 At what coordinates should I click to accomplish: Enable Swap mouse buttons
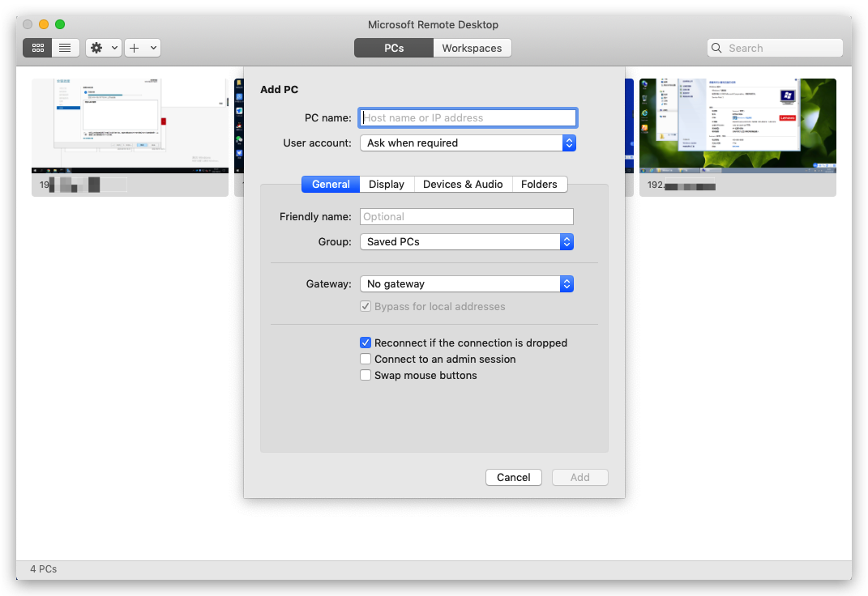coord(366,376)
